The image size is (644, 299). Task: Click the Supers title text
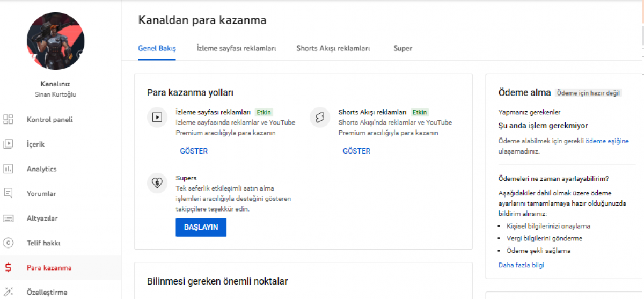(x=186, y=178)
